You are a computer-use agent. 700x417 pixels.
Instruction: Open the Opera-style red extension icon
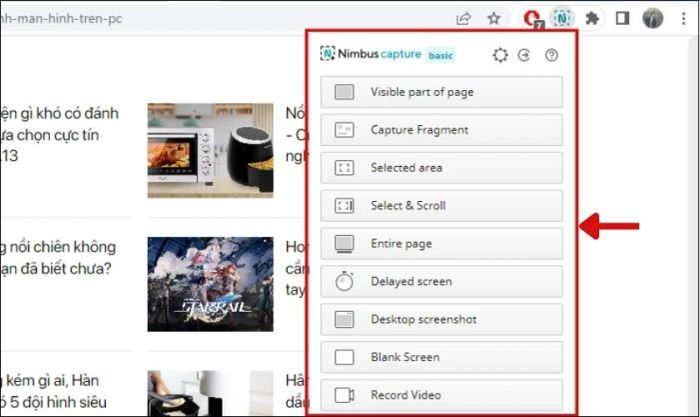tap(533, 19)
